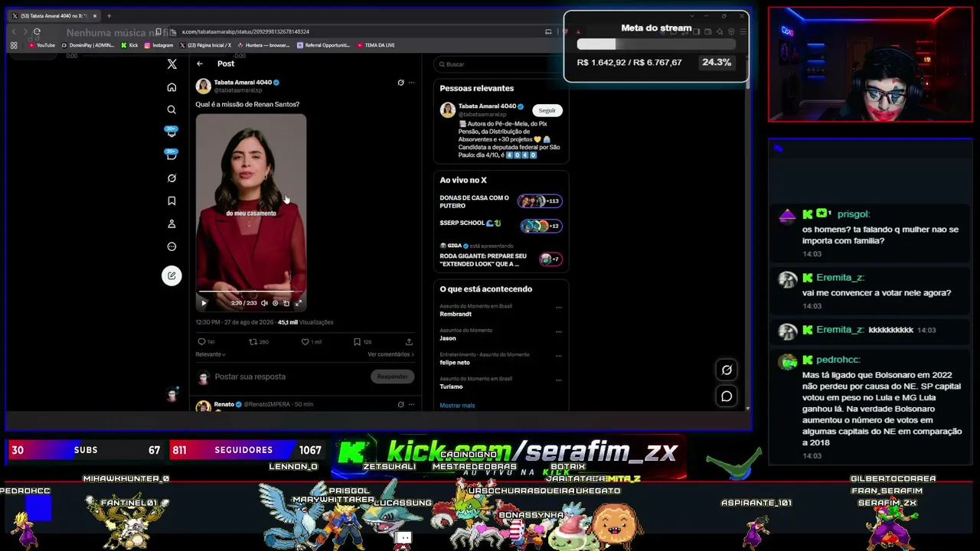Click the Responder button
980x551 pixels.
tap(392, 377)
